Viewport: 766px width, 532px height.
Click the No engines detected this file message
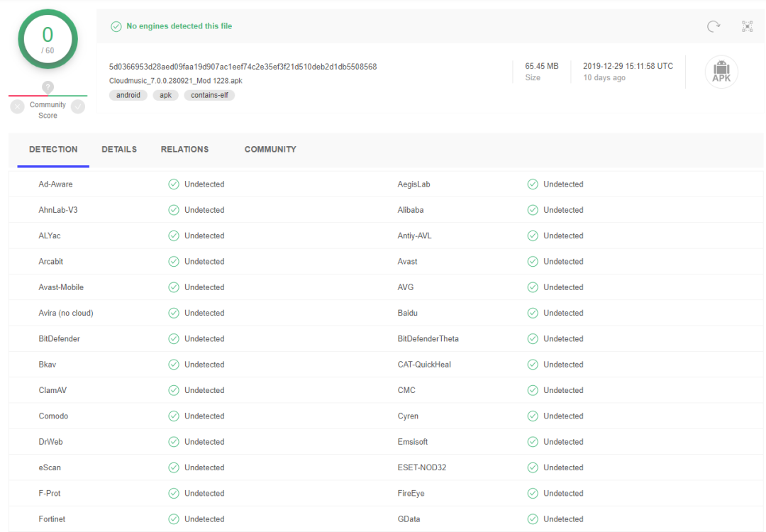[x=179, y=26]
